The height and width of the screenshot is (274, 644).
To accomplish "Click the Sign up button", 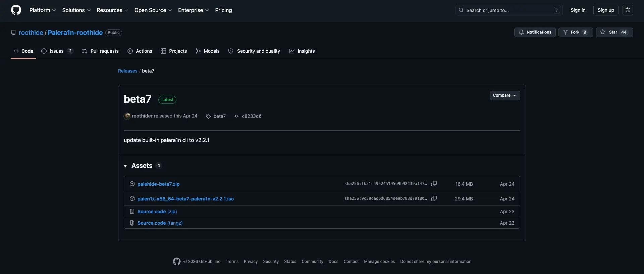I will point(606,10).
